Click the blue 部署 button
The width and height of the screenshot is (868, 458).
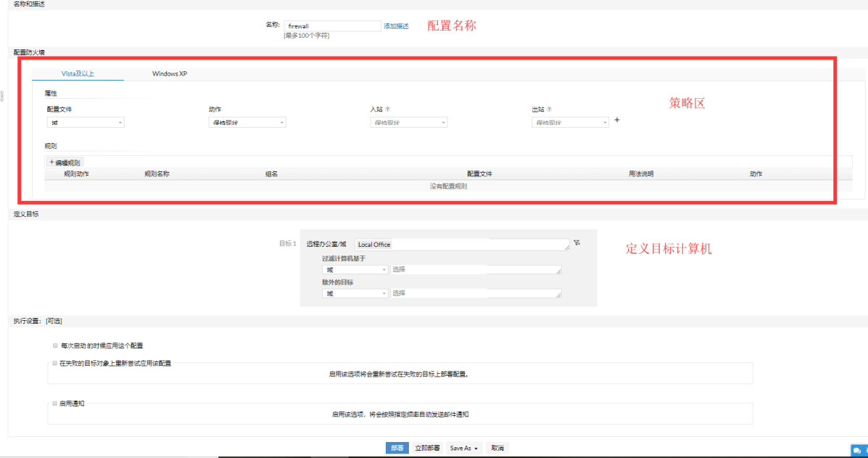397,448
